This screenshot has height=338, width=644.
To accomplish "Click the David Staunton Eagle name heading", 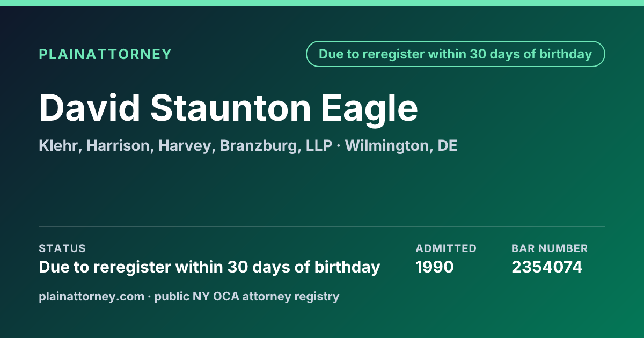I will [x=229, y=108].
